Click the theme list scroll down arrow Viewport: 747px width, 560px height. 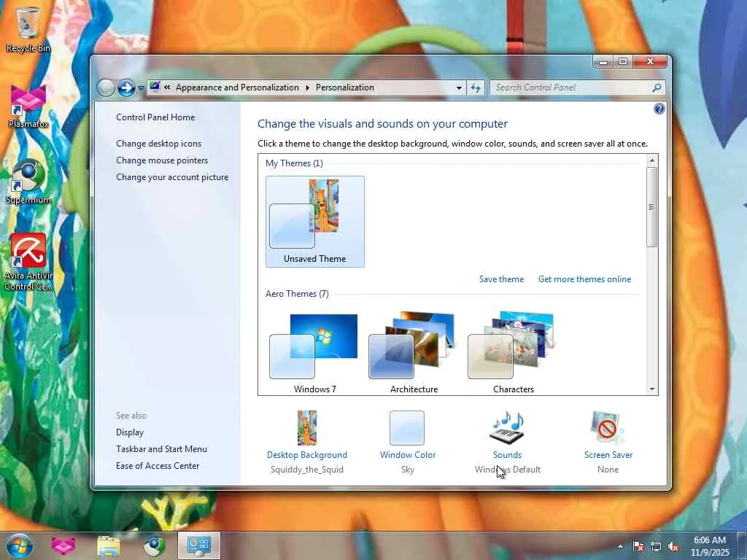point(651,389)
